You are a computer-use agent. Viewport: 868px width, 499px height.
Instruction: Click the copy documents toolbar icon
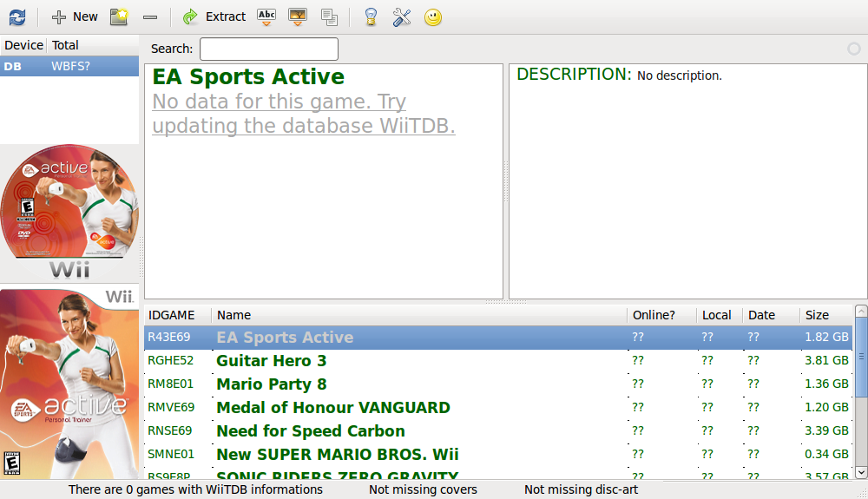tap(329, 17)
